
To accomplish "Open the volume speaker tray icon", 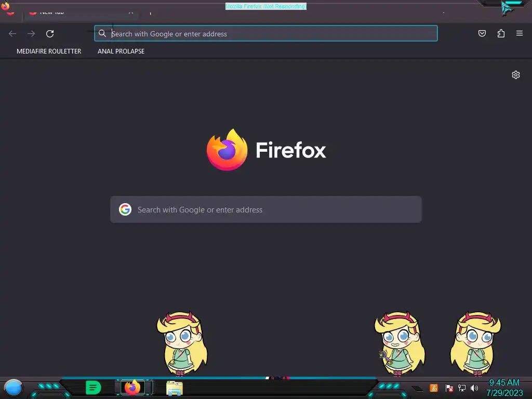I will [474, 388].
